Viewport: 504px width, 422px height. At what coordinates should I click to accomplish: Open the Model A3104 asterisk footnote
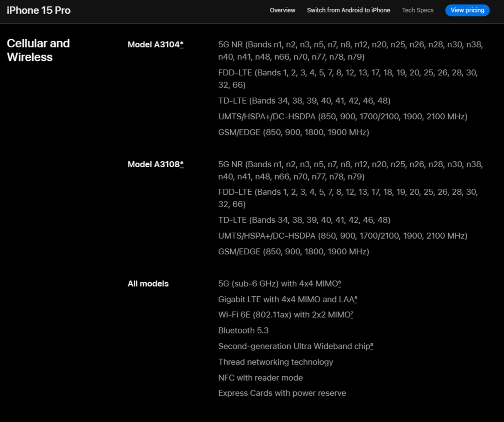(182, 44)
